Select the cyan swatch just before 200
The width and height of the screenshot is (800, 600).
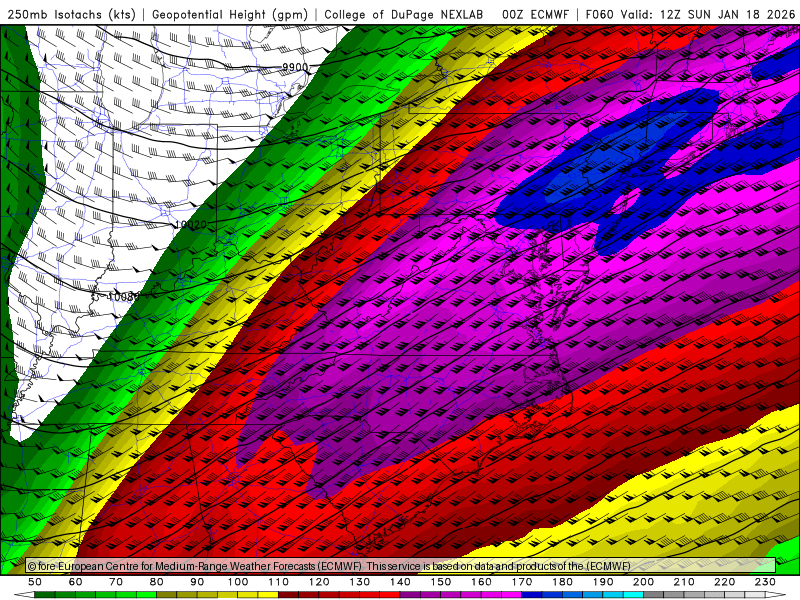[x=633, y=594]
